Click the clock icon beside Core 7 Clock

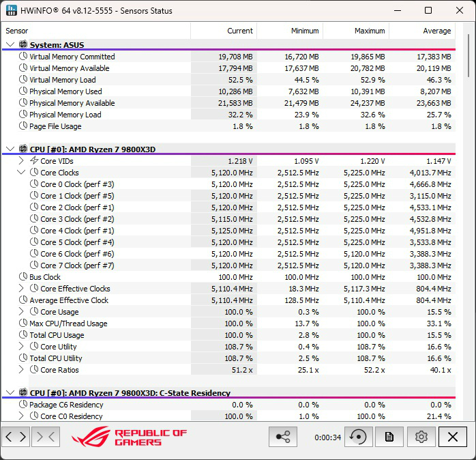click(x=34, y=265)
